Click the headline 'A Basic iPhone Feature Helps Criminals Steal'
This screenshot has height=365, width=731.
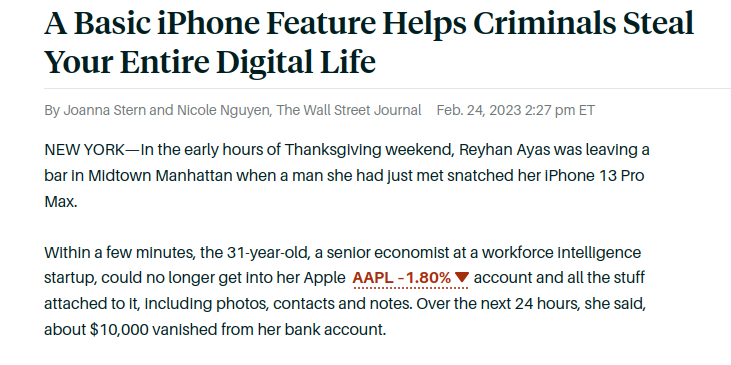[369, 23]
